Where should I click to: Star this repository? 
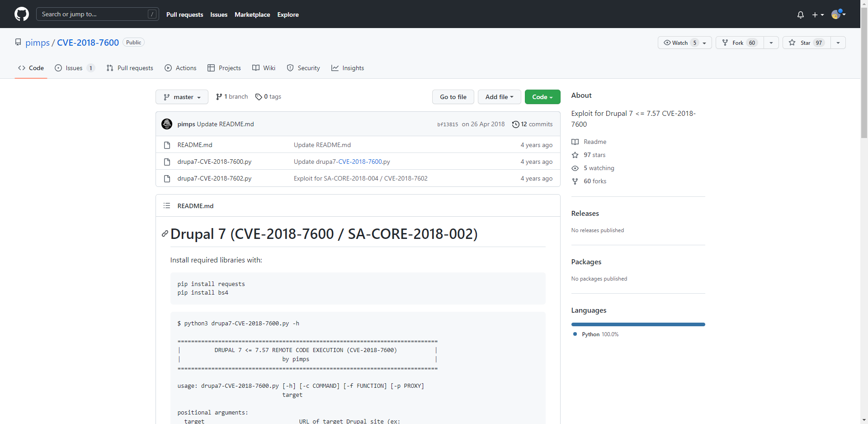807,43
